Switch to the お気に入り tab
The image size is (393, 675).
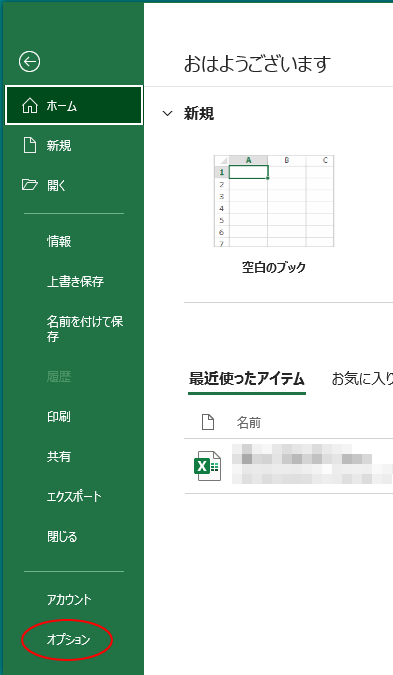click(362, 379)
